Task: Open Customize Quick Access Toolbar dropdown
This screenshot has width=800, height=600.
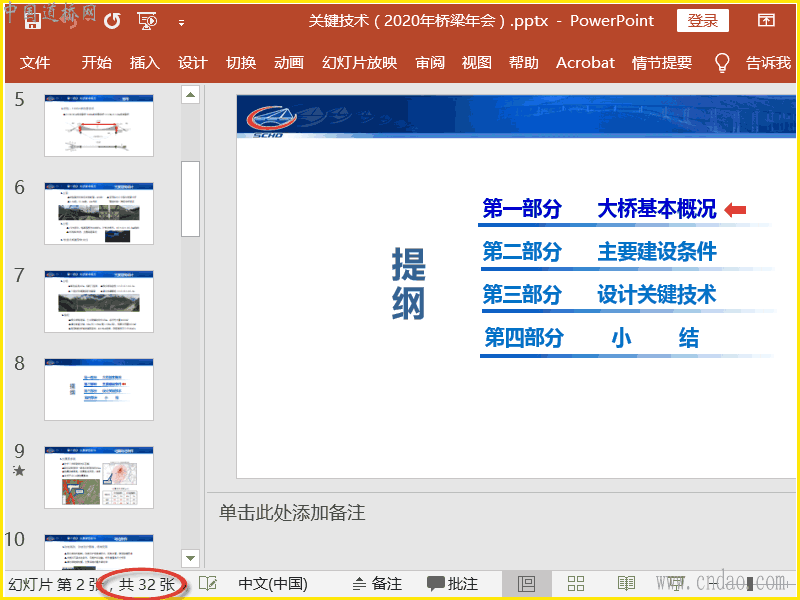Action: click(181, 22)
